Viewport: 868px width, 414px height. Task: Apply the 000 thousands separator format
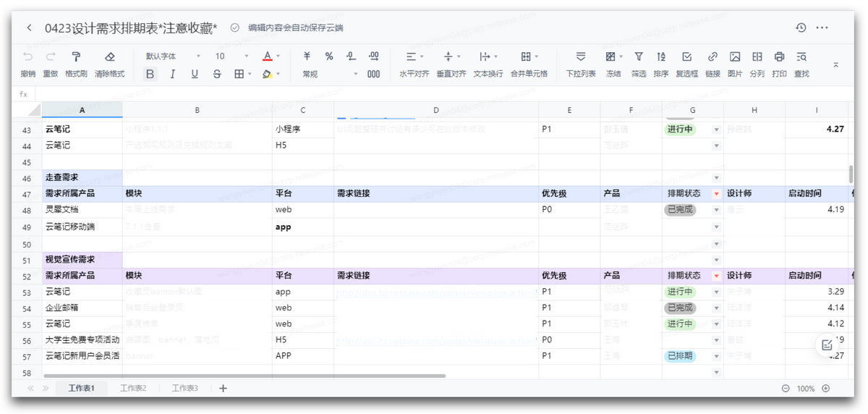coord(374,74)
